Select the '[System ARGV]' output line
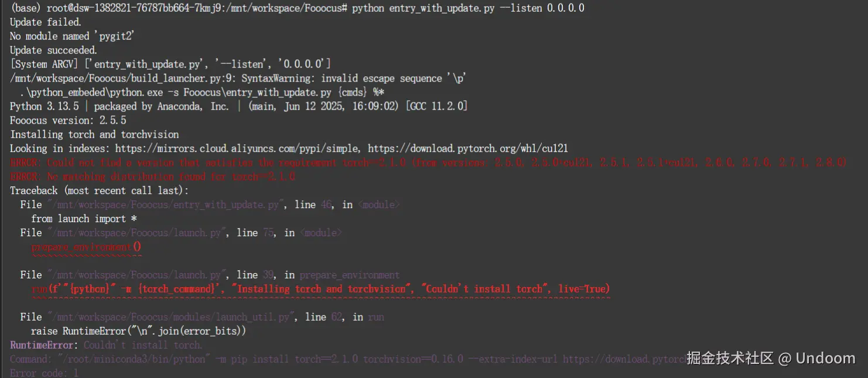Screen dimensions: 868x378 coord(170,64)
